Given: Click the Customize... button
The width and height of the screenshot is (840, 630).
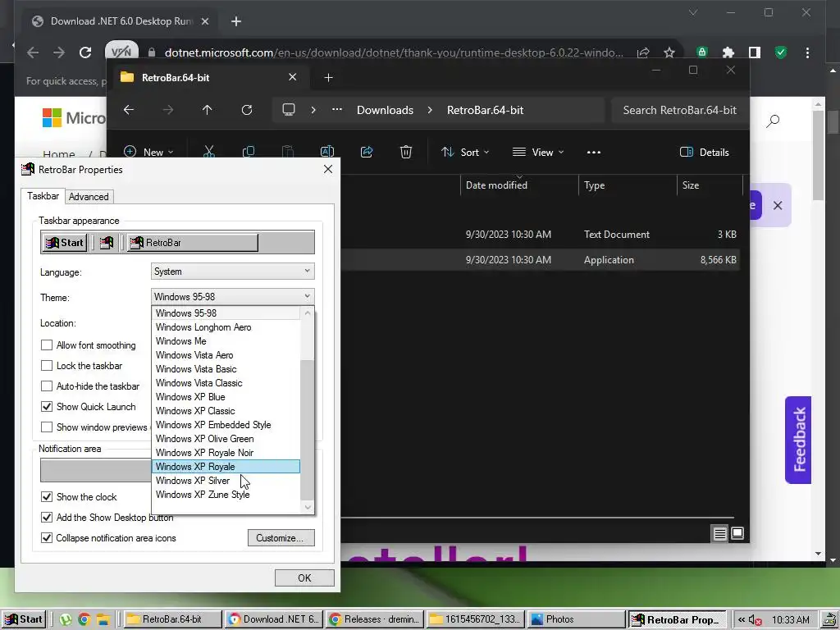Looking at the screenshot, I should tap(281, 538).
